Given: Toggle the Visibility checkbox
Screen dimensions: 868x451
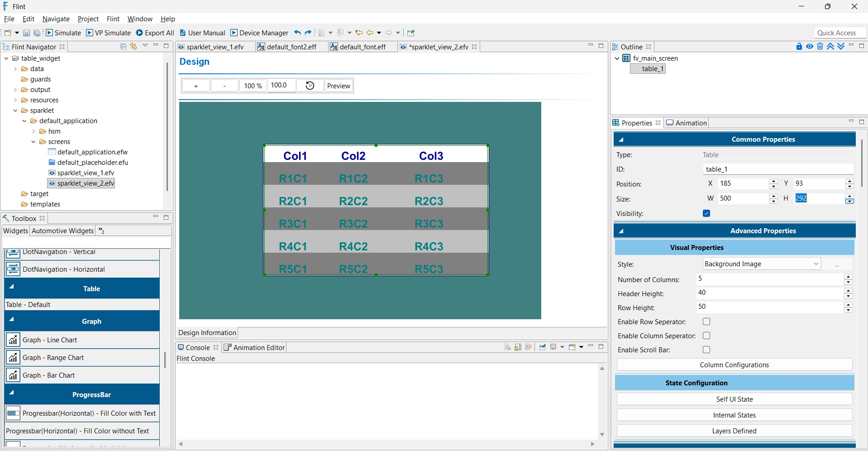Looking at the screenshot, I should pyautogui.click(x=706, y=213).
